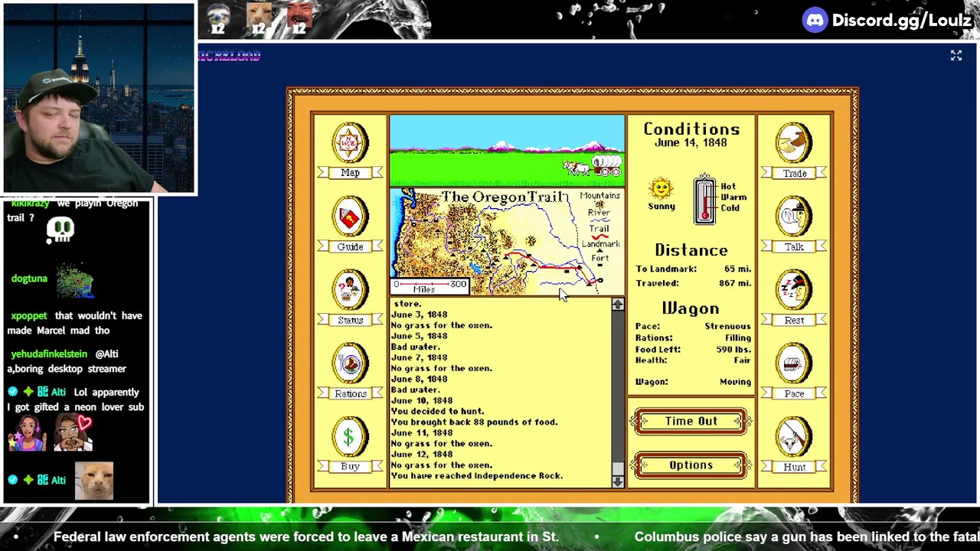
Task: Open the Trade handshake icon
Action: (794, 142)
